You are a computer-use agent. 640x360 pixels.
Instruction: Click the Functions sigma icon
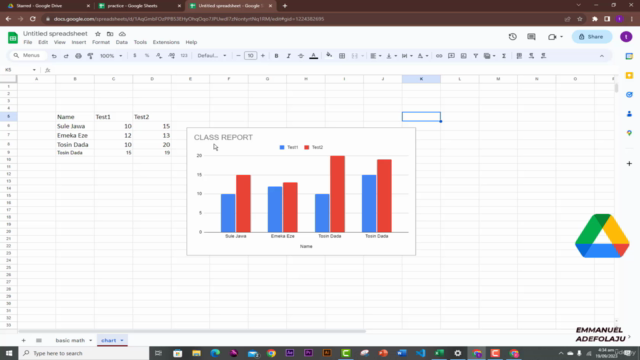coord(504,56)
